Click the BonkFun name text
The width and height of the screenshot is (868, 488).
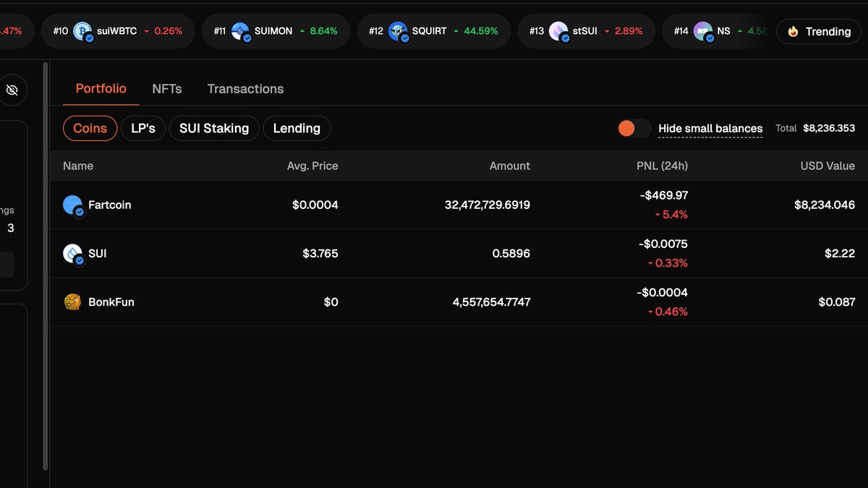click(111, 302)
